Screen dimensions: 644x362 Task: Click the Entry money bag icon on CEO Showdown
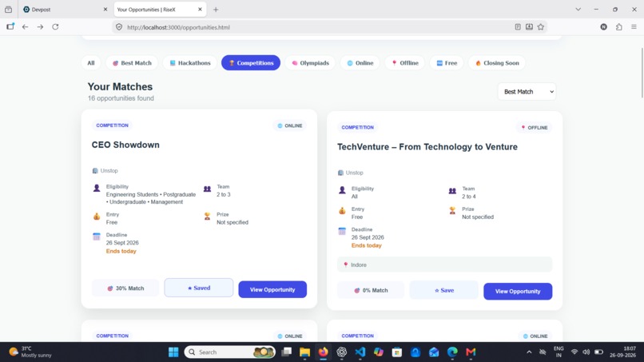[97, 216]
